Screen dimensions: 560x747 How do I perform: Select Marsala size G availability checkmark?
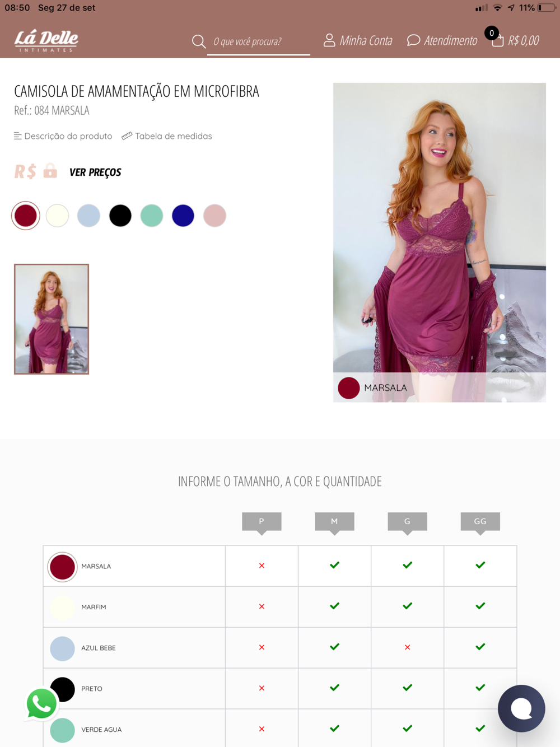[x=407, y=566]
